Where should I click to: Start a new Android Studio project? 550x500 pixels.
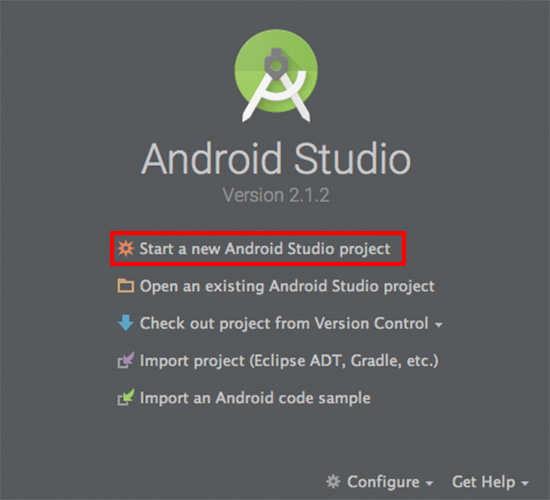coord(265,248)
